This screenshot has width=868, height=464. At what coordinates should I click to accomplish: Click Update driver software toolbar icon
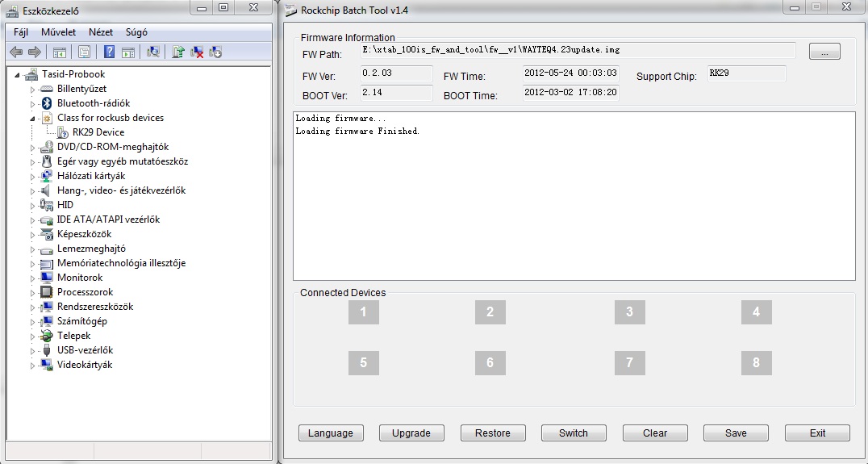tap(178, 52)
